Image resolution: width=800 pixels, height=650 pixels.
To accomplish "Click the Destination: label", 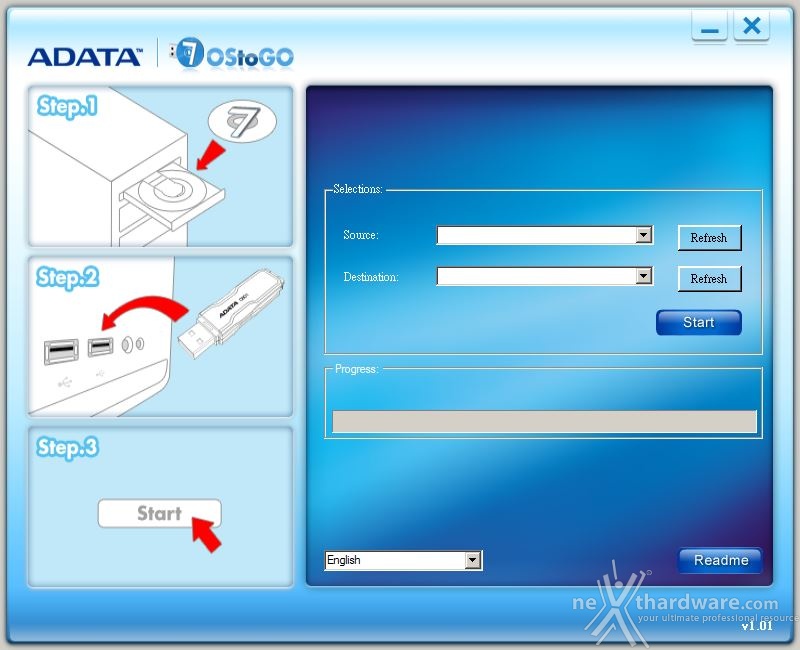I will click(x=371, y=277).
